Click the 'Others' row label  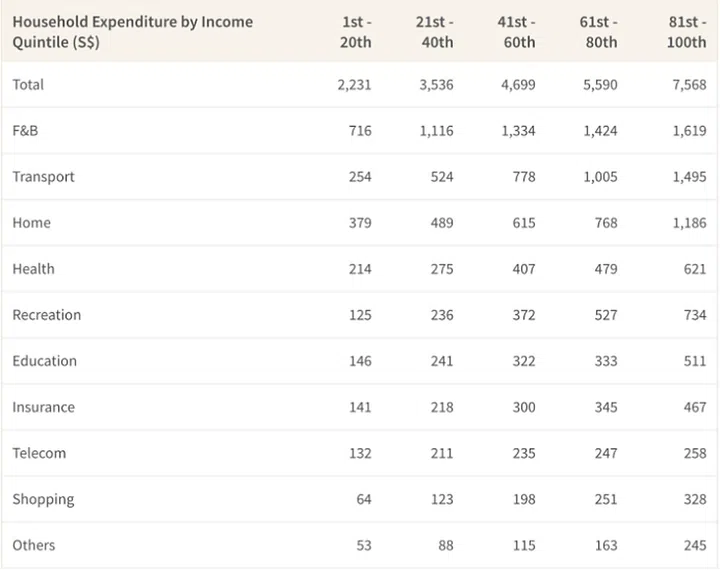tap(33, 545)
